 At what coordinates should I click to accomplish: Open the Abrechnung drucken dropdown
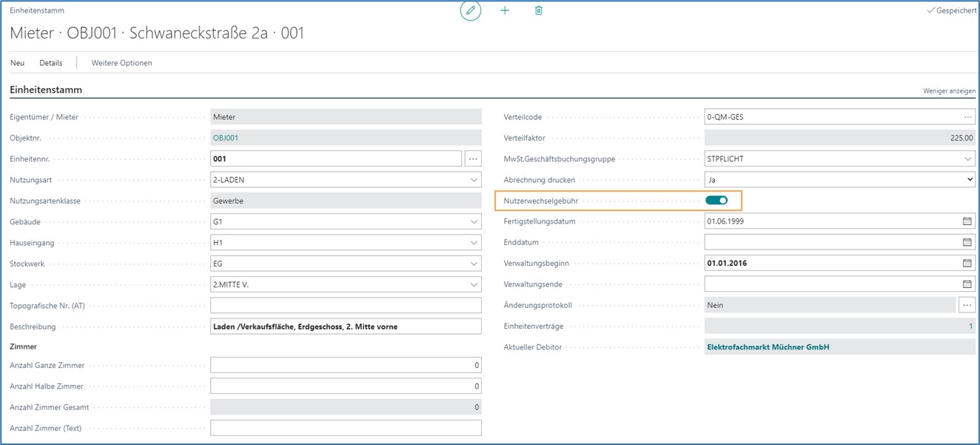point(970,180)
